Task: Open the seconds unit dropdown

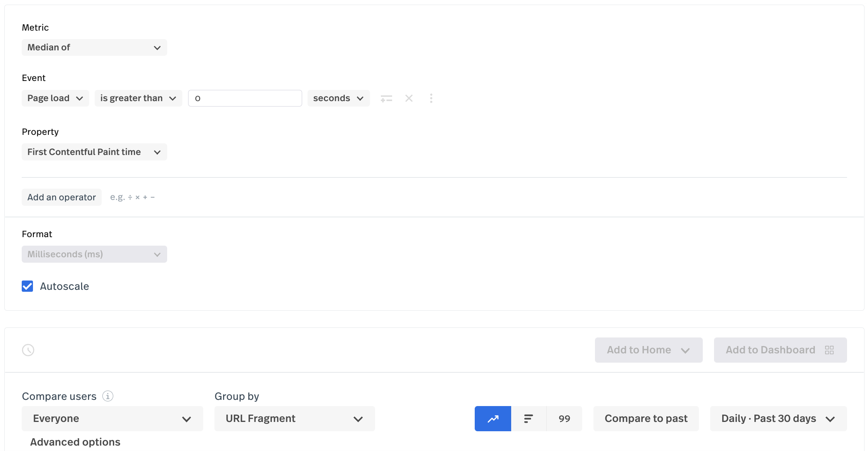Action: pos(339,98)
